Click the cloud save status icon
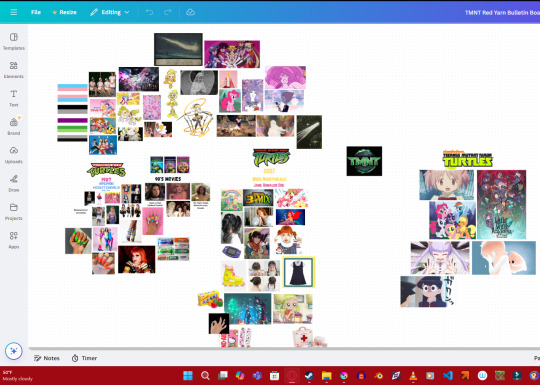The image size is (540, 385). (x=190, y=12)
